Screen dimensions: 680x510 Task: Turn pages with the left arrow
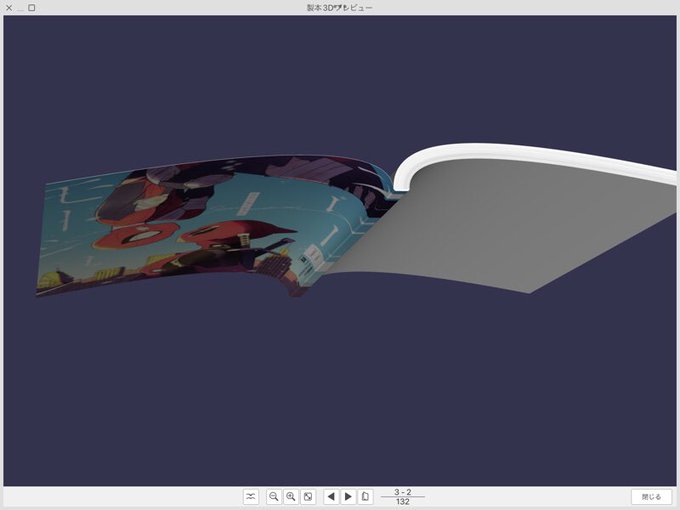(x=331, y=497)
